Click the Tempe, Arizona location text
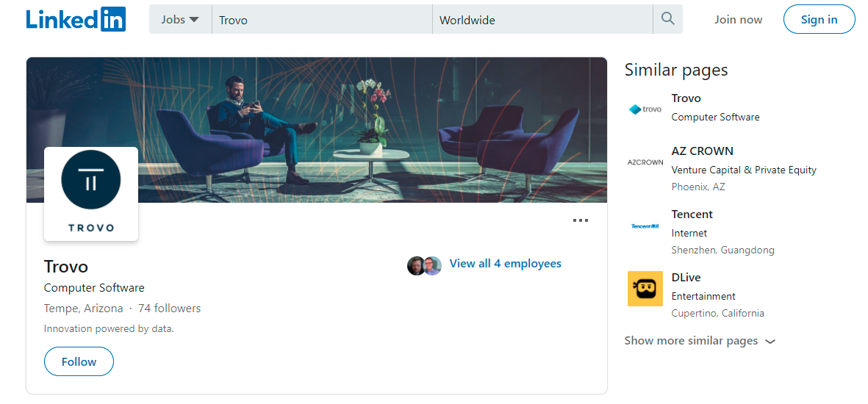Screen dimensions: 868x404 [x=84, y=309]
